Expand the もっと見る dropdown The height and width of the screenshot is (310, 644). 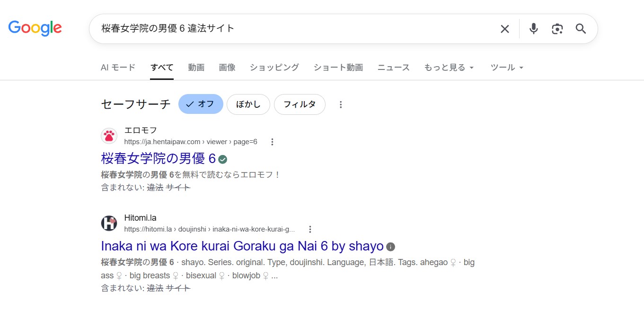point(449,67)
